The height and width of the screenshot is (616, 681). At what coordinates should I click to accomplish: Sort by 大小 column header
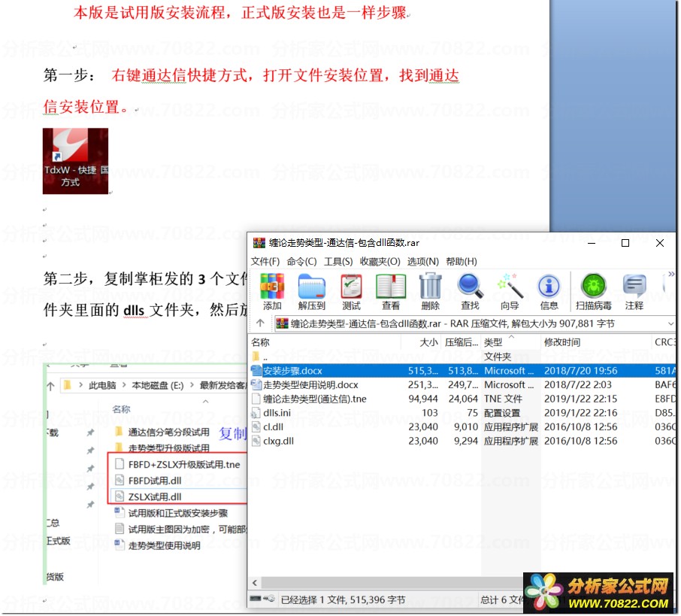[x=421, y=342]
